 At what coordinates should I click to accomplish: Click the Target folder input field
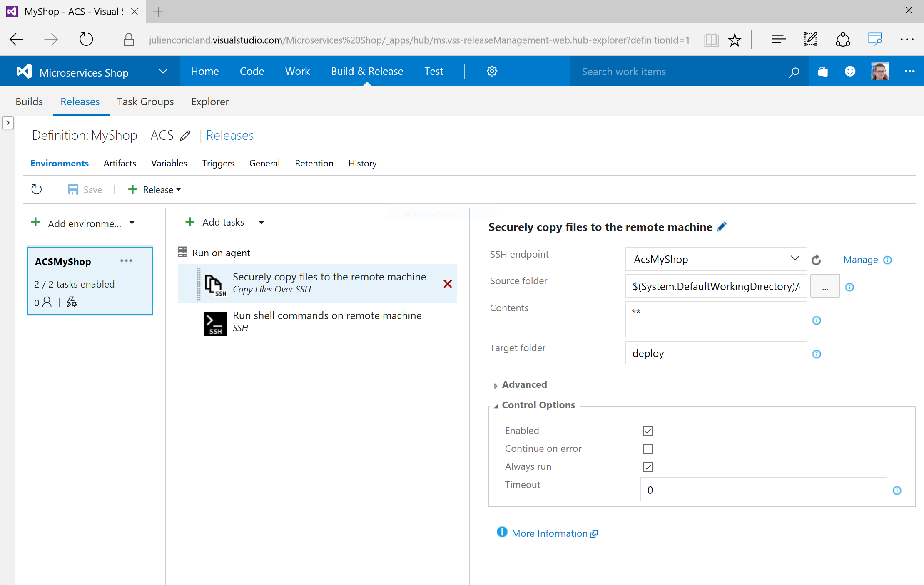[x=716, y=353]
